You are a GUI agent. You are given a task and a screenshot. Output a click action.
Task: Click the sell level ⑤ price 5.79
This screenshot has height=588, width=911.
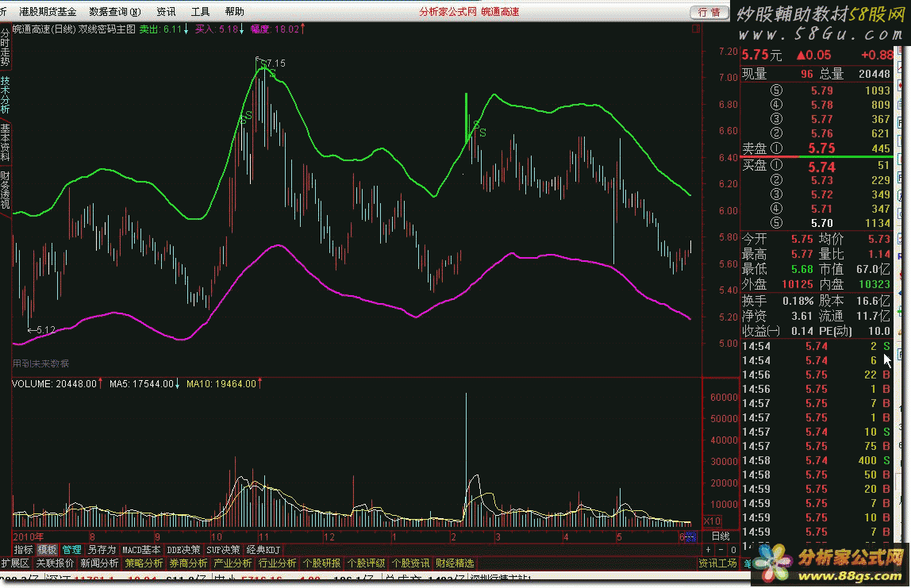tap(821, 90)
